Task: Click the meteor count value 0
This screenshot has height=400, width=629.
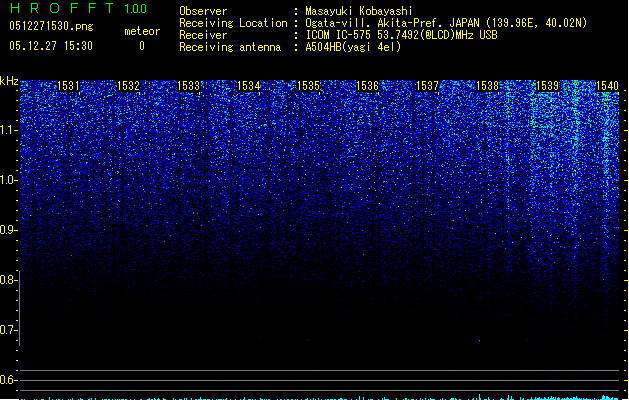Action: 142,46
